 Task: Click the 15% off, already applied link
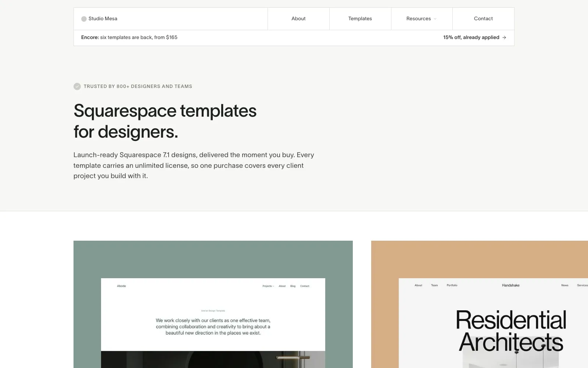point(474,38)
